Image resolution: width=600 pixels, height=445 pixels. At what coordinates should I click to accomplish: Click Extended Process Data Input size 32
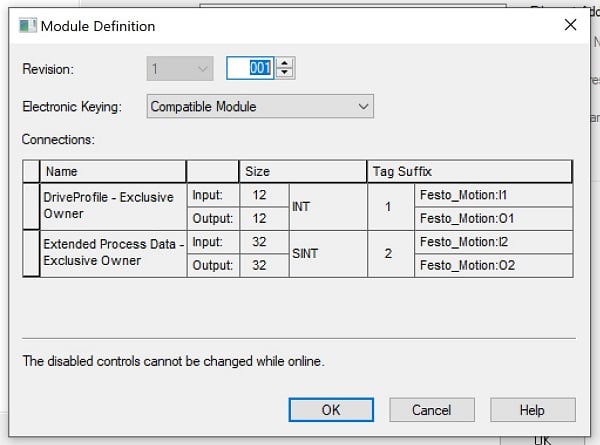(264, 242)
